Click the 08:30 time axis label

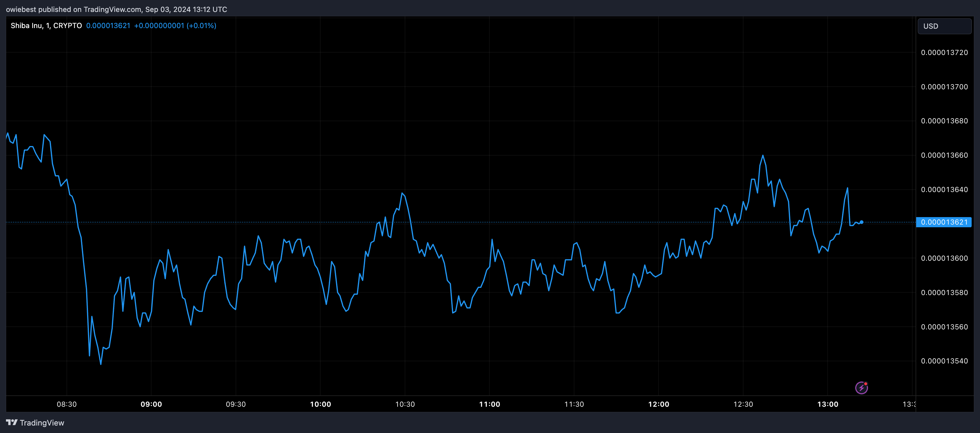[67, 404]
